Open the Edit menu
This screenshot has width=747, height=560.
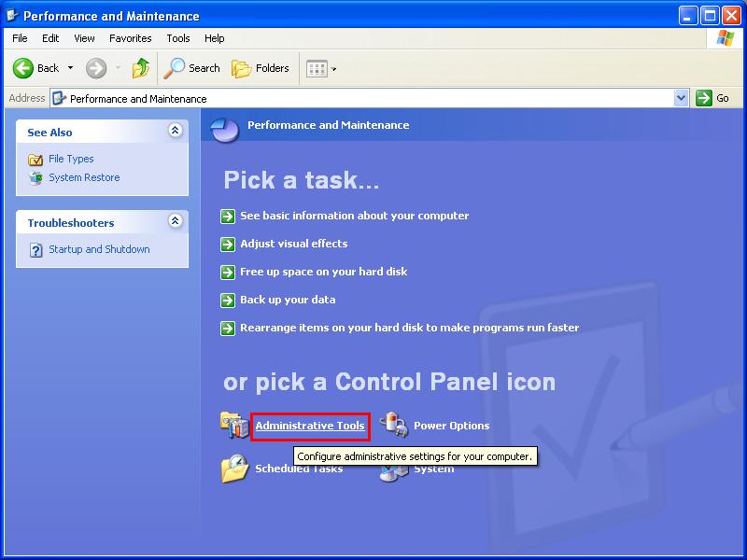[x=50, y=38]
